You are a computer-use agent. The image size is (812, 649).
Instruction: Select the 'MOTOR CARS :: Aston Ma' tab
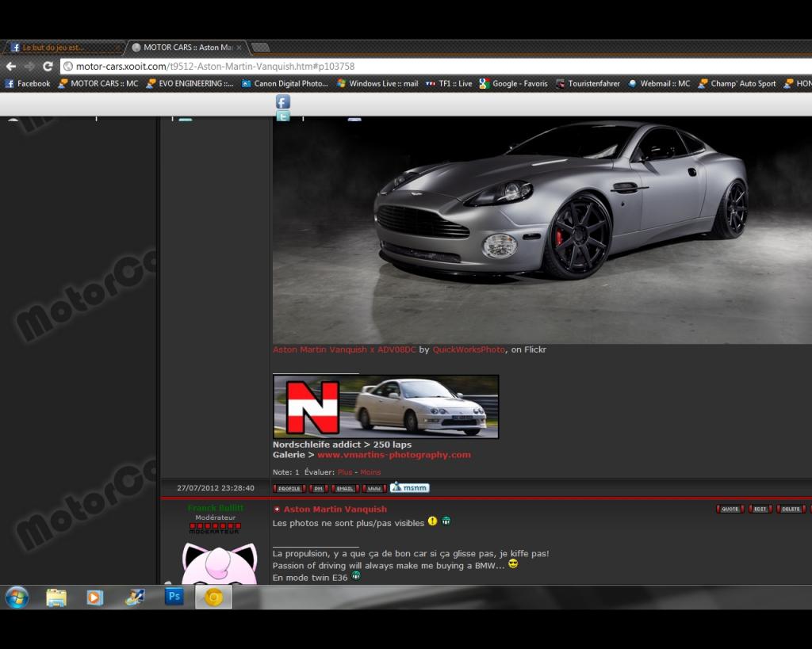point(186,47)
